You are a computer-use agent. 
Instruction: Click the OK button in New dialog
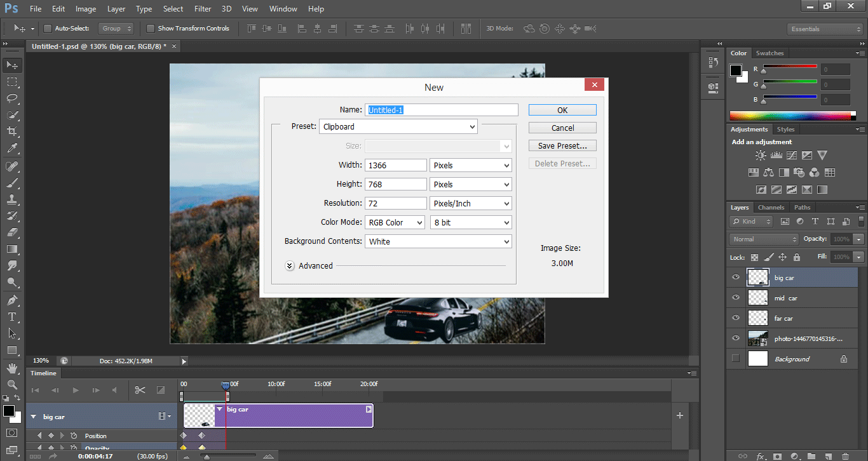pyautogui.click(x=562, y=110)
